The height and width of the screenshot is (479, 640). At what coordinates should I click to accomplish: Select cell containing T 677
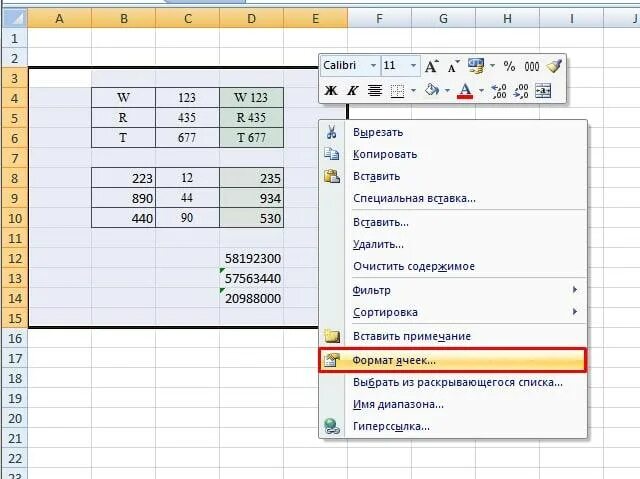(x=251, y=137)
